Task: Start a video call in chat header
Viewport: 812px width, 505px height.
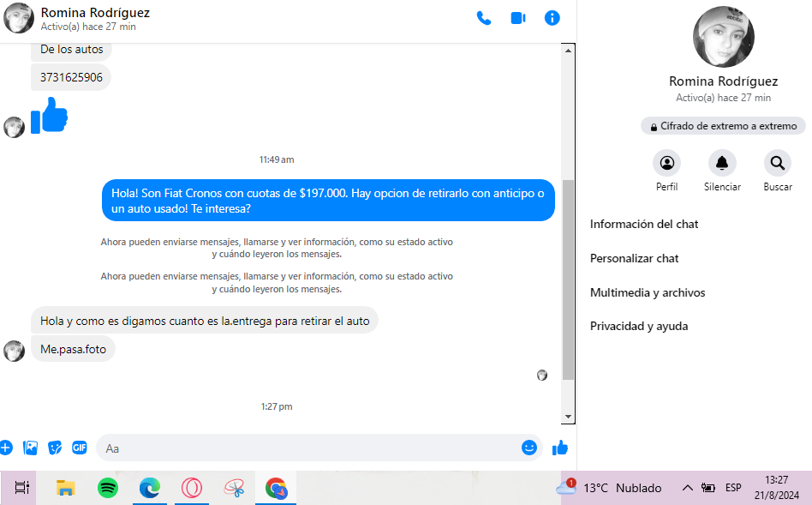Action: pos(518,18)
